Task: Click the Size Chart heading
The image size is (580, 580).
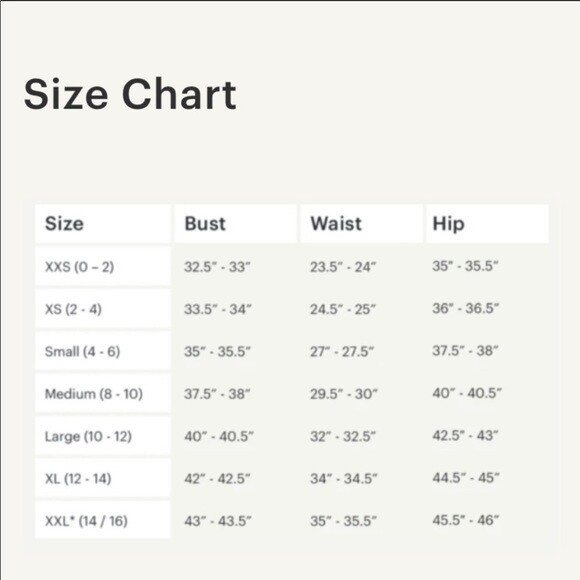Action: click(x=130, y=94)
